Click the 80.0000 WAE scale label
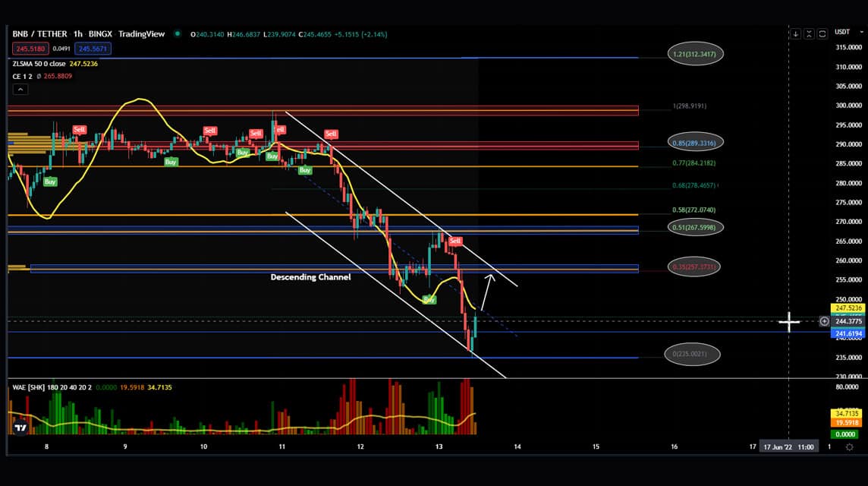The width and height of the screenshot is (868, 486). pos(847,387)
